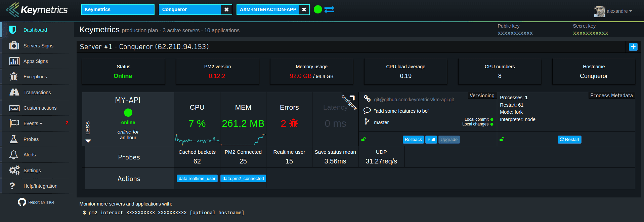
Task: Click the Help question mark icon
Action: coord(12,186)
